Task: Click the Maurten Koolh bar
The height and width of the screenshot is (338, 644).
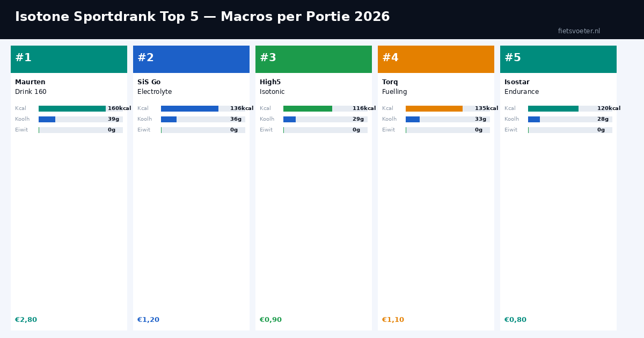Action: click(x=80, y=119)
